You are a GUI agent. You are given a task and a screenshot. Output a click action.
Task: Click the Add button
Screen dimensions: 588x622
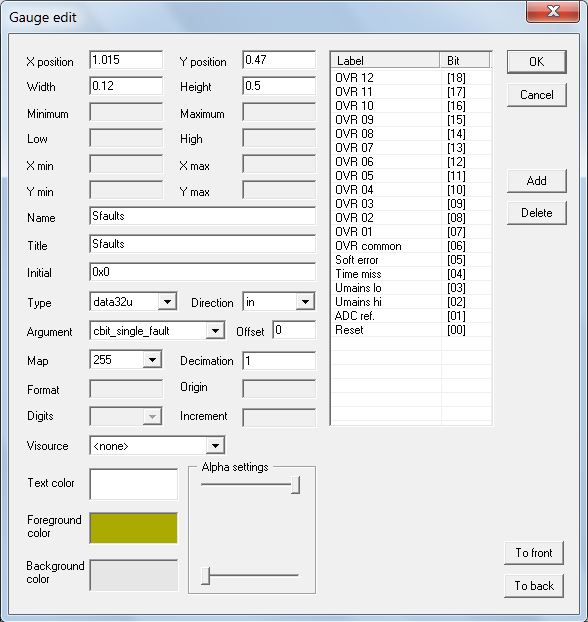(536, 181)
